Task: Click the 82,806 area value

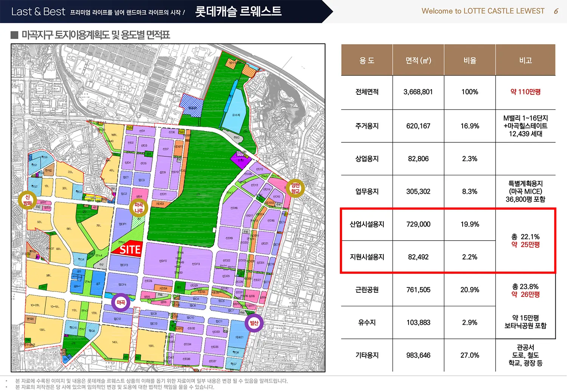Action: 418,159
